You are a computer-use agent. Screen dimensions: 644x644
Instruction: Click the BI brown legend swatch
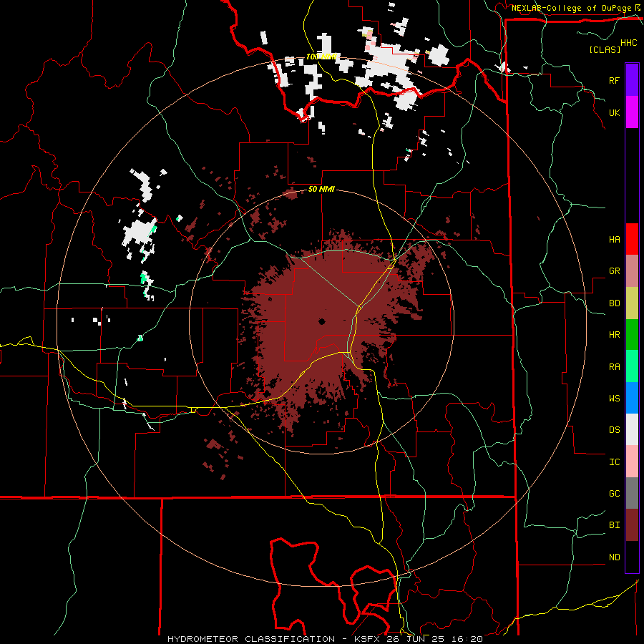[x=632, y=525]
